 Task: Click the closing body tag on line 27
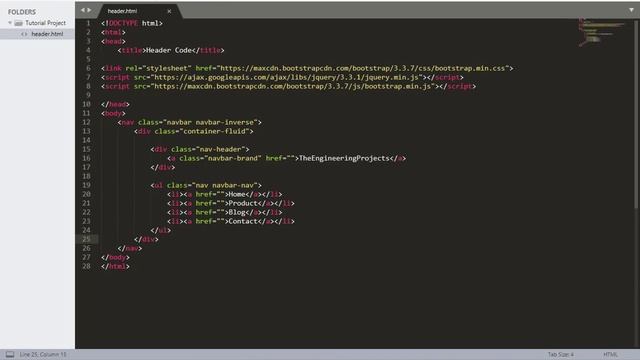[115, 257]
